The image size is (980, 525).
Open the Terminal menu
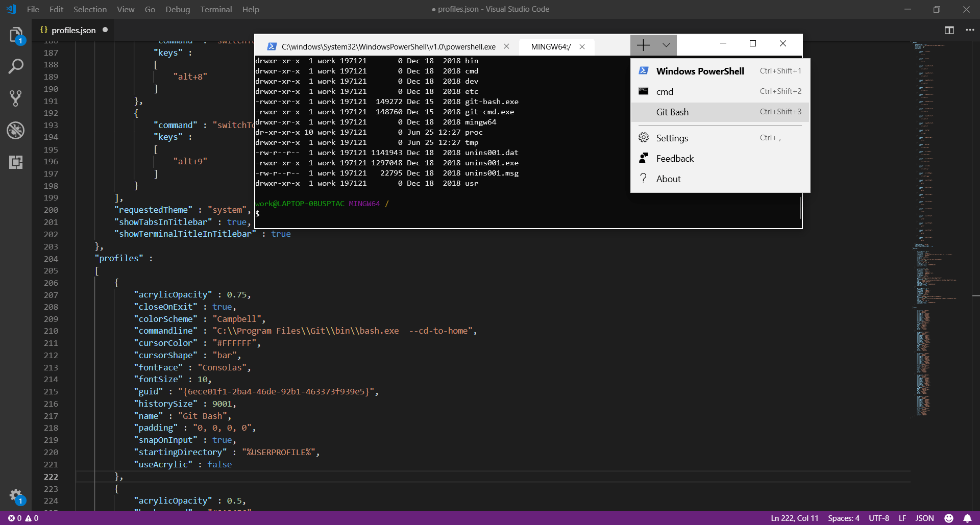tap(216, 9)
